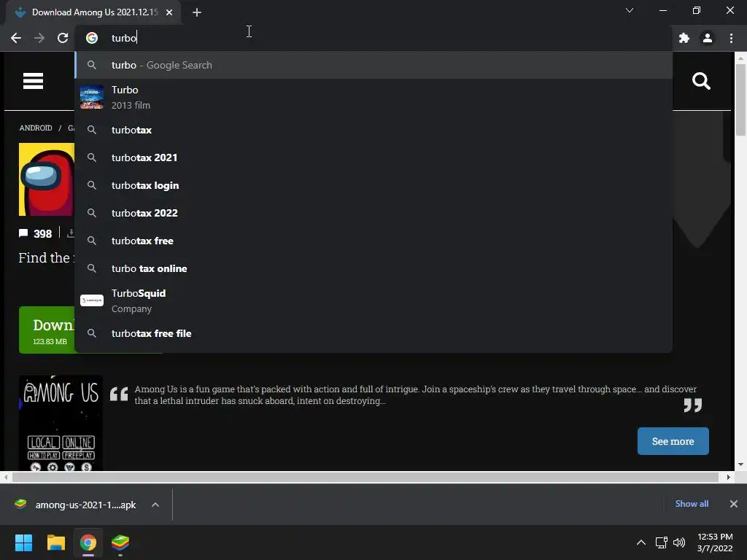Click the volume speaker tray icon
This screenshot has width=747, height=560.
pos(679,542)
